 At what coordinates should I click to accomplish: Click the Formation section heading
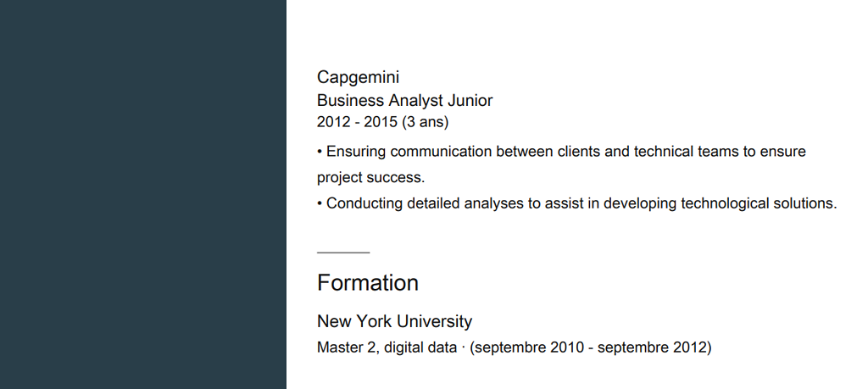pos(368,283)
